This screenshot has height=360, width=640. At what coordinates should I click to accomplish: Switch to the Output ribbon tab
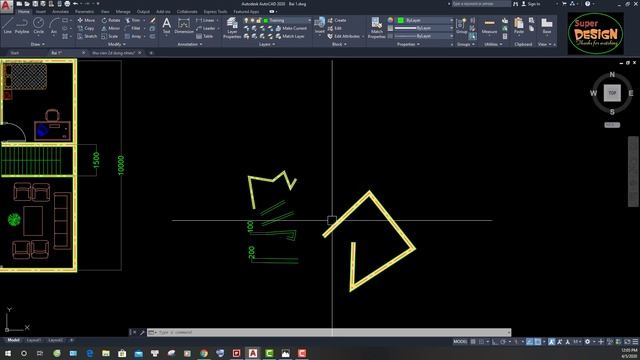[143, 12]
